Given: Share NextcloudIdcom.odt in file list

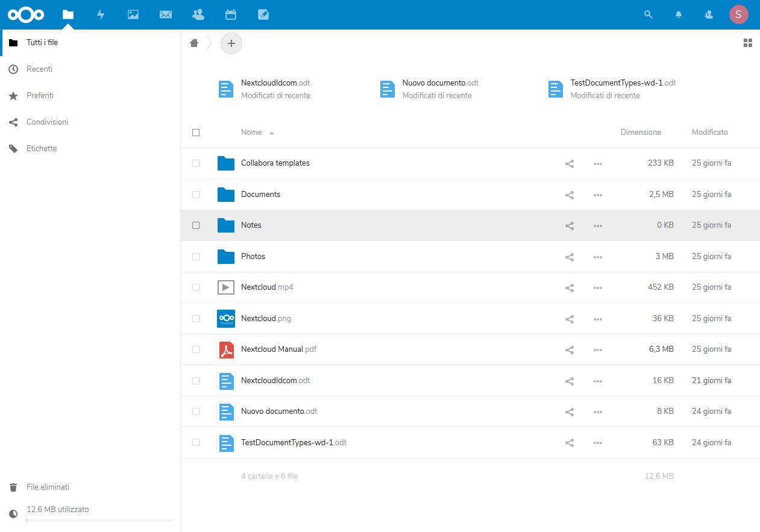Looking at the screenshot, I should [x=570, y=381].
